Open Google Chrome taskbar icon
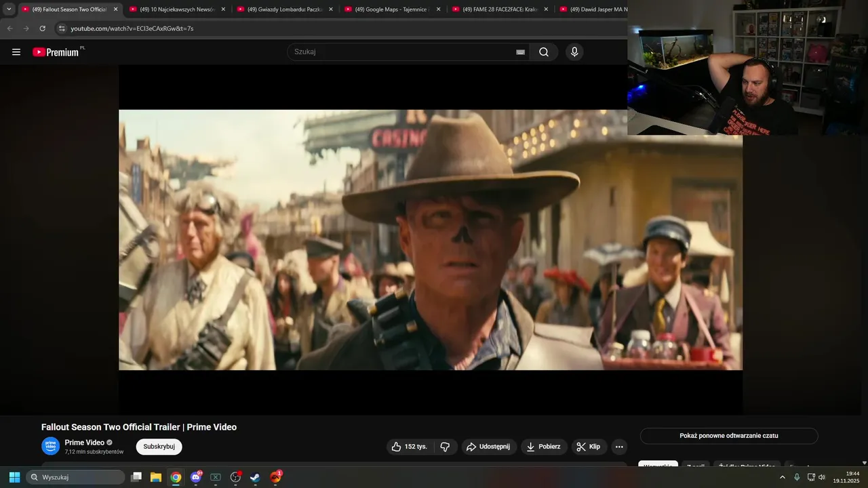 (176, 477)
